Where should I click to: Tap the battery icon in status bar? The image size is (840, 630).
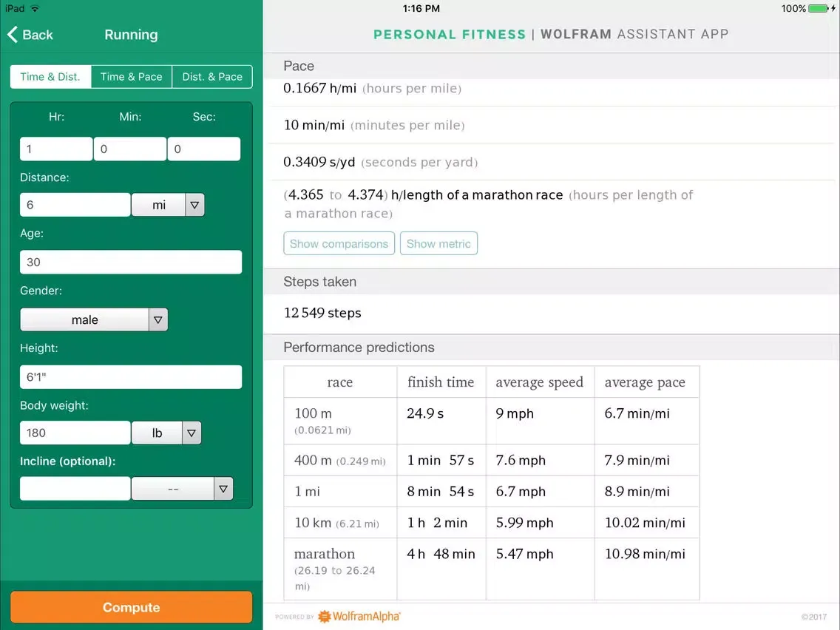point(819,9)
